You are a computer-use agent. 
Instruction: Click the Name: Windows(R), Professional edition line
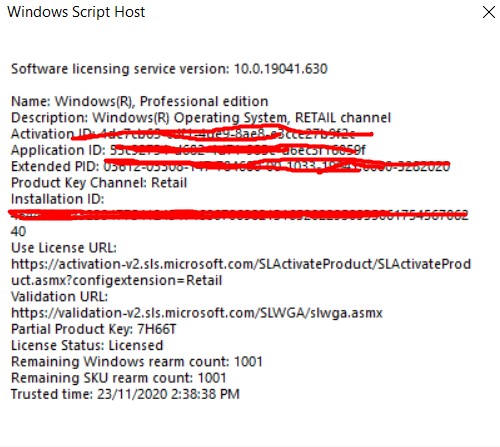140,101
